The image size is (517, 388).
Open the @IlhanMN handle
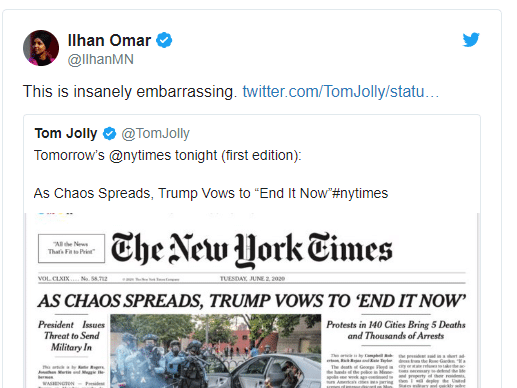click(x=101, y=59)
